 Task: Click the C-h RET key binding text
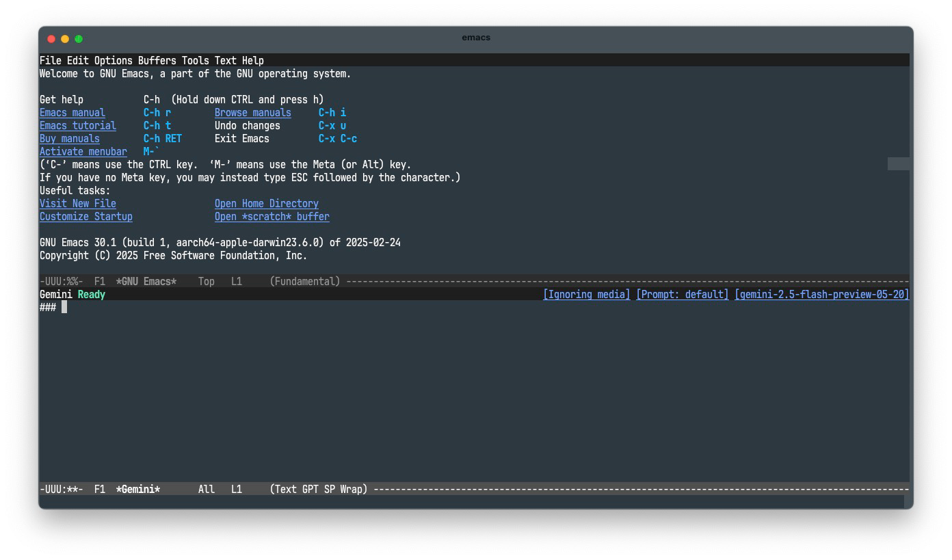click(163, 139)
